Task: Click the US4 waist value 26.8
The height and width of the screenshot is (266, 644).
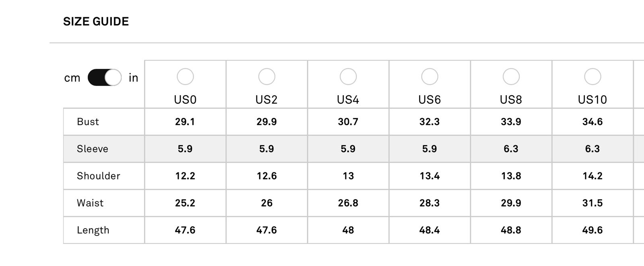Action: 348,203
